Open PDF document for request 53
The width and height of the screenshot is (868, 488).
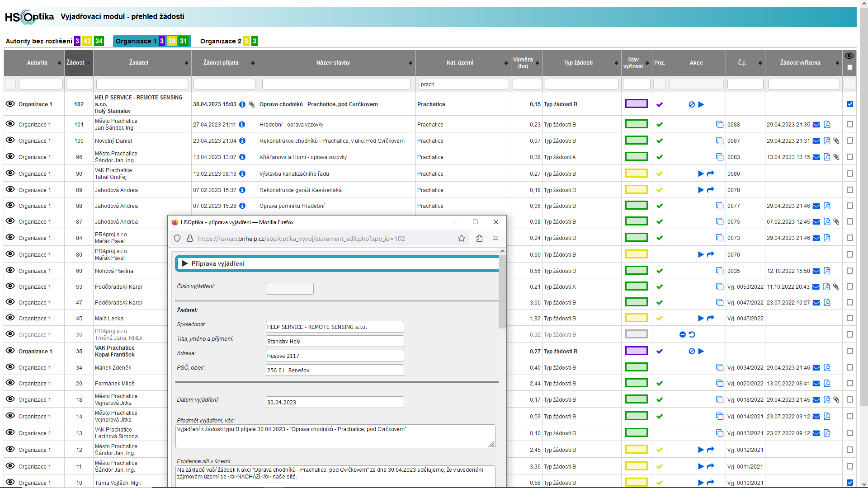[826, 287]
